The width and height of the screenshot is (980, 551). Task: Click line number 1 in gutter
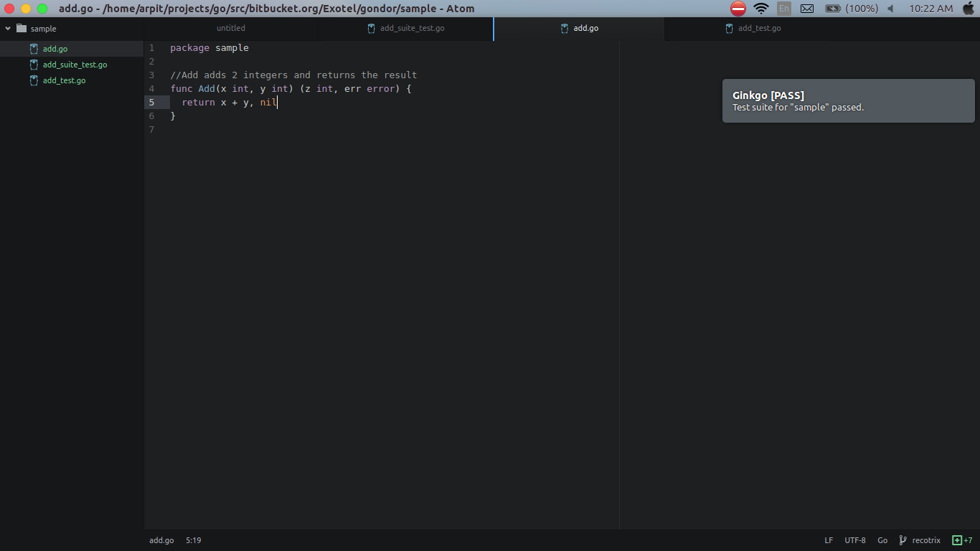coord(151,48)
